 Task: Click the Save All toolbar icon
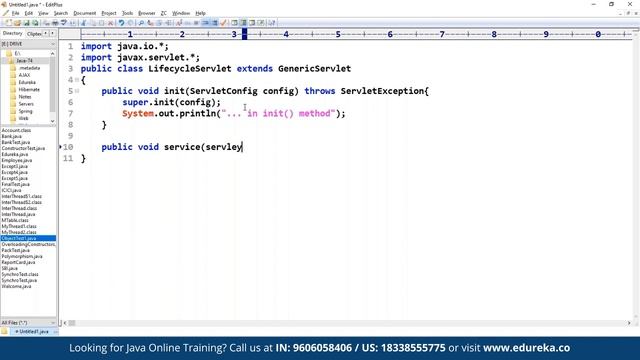35,23
